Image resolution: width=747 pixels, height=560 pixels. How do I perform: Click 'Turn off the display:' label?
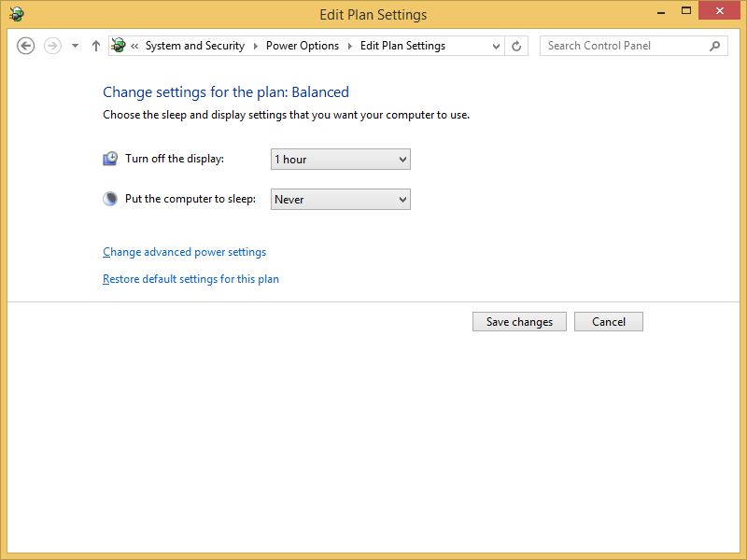[x=175, y=159]
